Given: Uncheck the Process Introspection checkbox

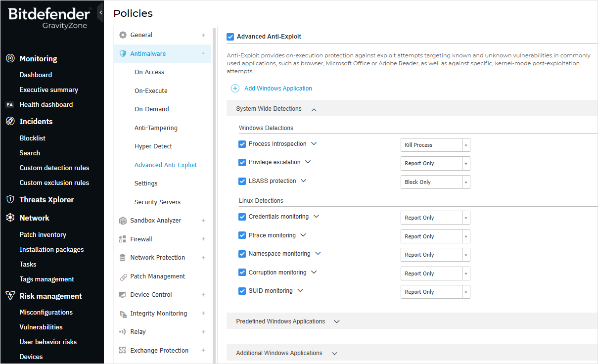Looking at the screenshot, I should [242, 144].
